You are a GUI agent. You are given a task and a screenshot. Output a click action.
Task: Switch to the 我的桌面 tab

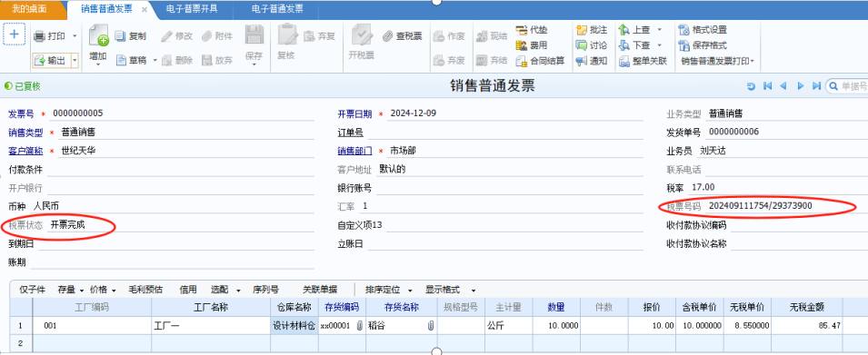tap(29, 9)
